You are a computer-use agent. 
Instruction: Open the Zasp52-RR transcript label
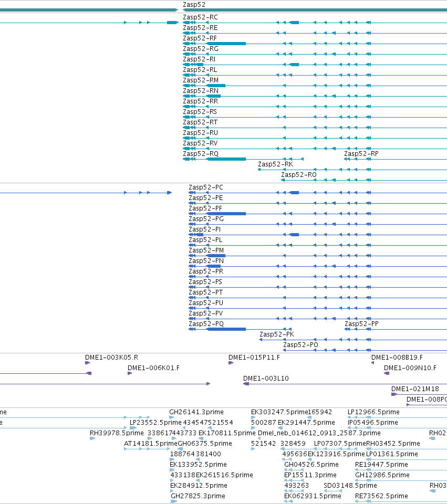(200, 101)
